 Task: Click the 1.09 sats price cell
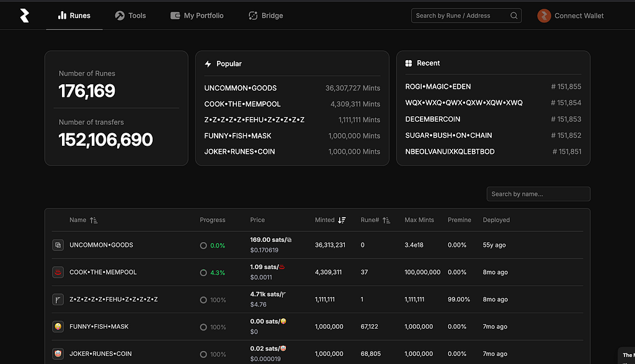click(x=267, y=272)
